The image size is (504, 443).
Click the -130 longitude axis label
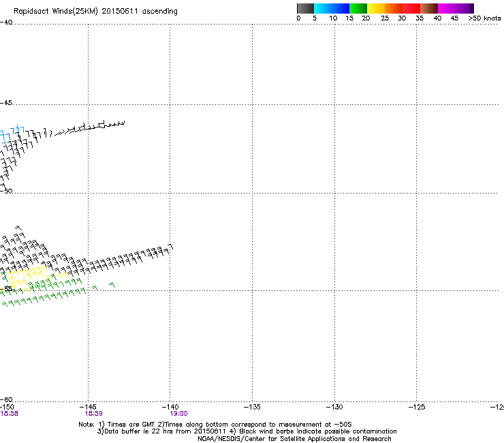(x=334, y=407)
